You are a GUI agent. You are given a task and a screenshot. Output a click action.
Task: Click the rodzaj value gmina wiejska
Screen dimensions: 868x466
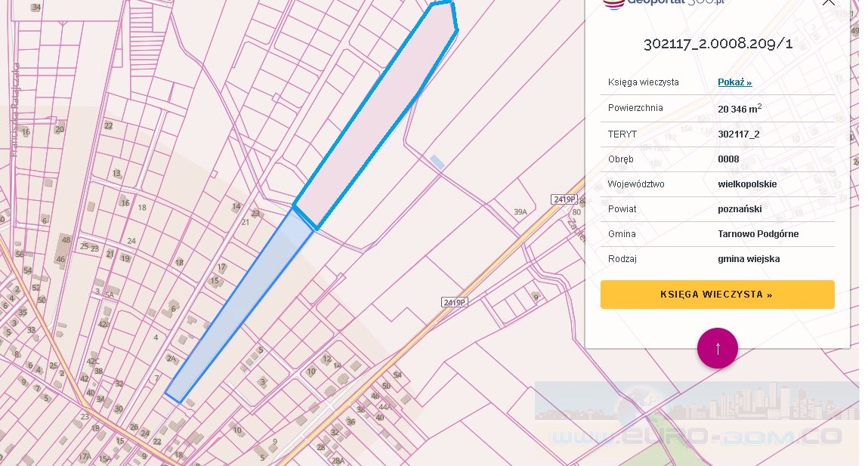pyautogui.click(x=749, y=258)
